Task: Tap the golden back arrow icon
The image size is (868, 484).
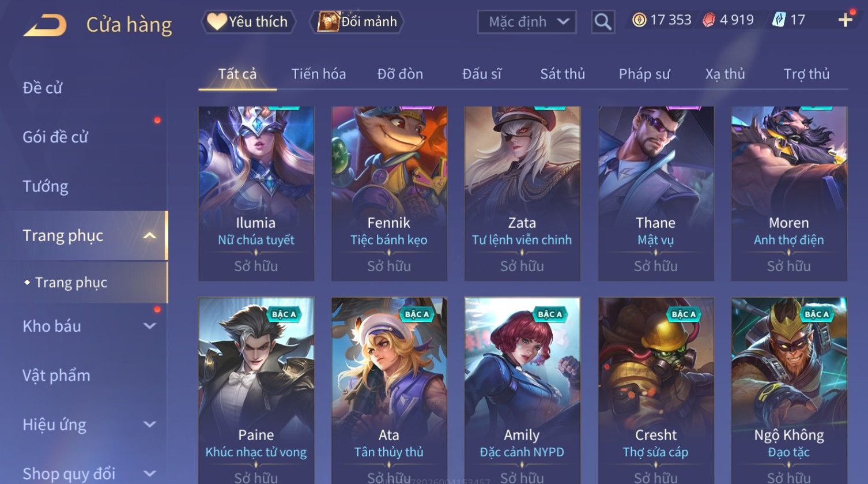Action: (45, 25)
